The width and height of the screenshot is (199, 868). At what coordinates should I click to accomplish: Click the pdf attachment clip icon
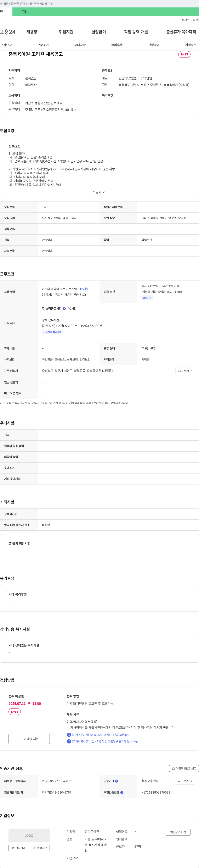click(x=69, y=735)
